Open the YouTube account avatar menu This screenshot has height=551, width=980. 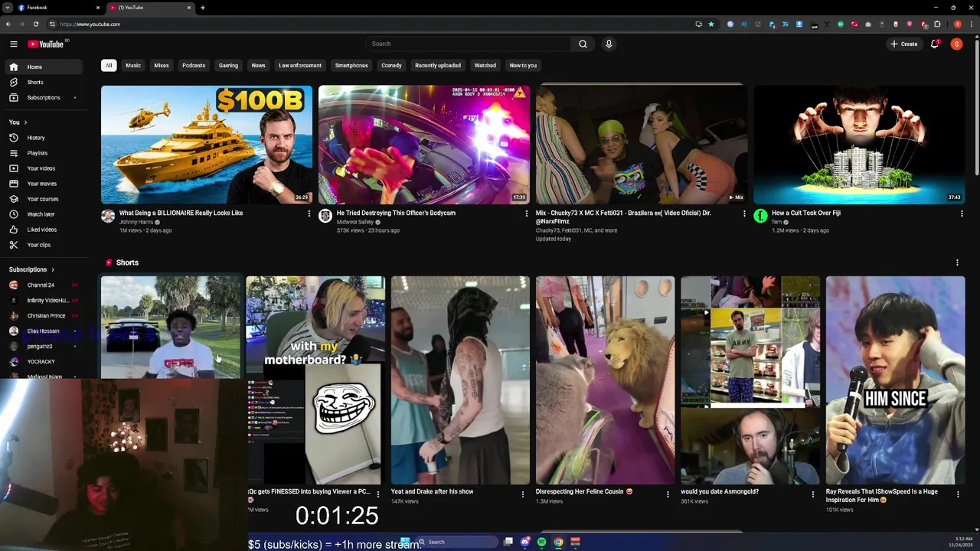pos(956,44)
